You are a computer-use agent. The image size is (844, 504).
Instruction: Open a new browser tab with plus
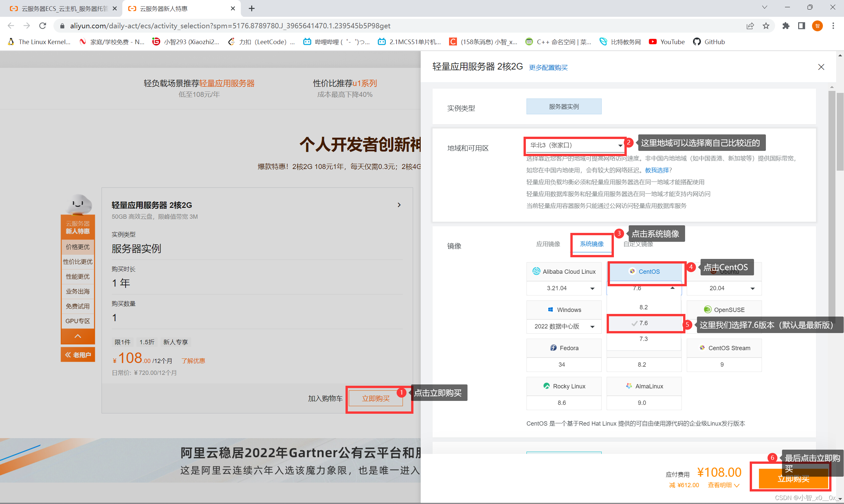point(252,9)
